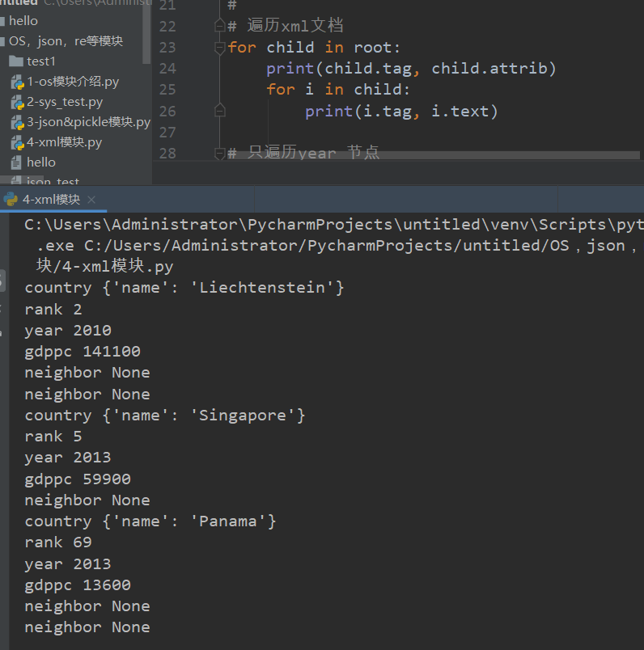Click 'print(i.tag, i.text)' code line

[401, 111]
